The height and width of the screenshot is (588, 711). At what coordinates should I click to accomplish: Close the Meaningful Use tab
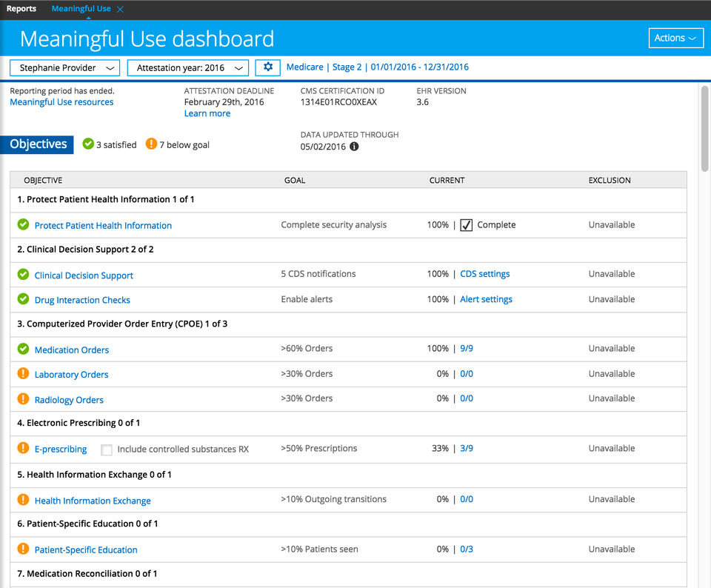pyautogui.click(x=121, y=9)
